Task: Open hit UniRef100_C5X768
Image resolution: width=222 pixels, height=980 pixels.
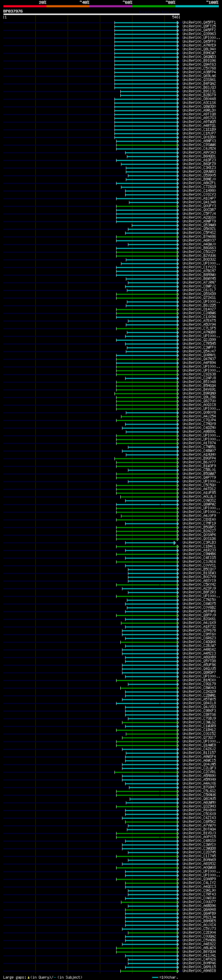Action: click(199, 68)
